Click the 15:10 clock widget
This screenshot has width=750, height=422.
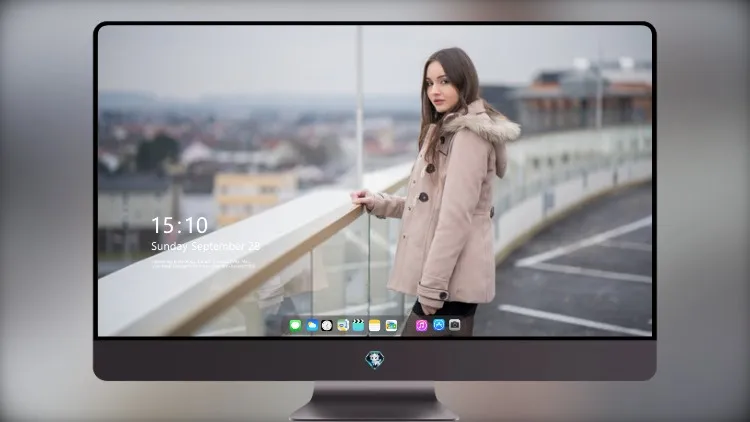click(179, 225)
